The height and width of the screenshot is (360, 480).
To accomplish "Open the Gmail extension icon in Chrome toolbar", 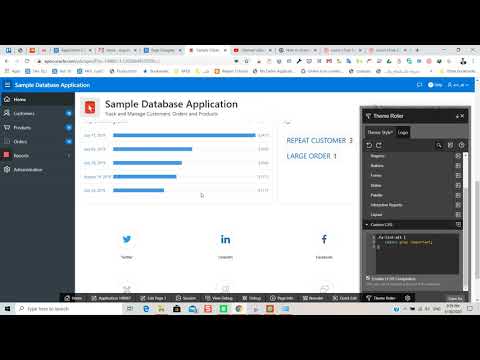I will 329,61.
